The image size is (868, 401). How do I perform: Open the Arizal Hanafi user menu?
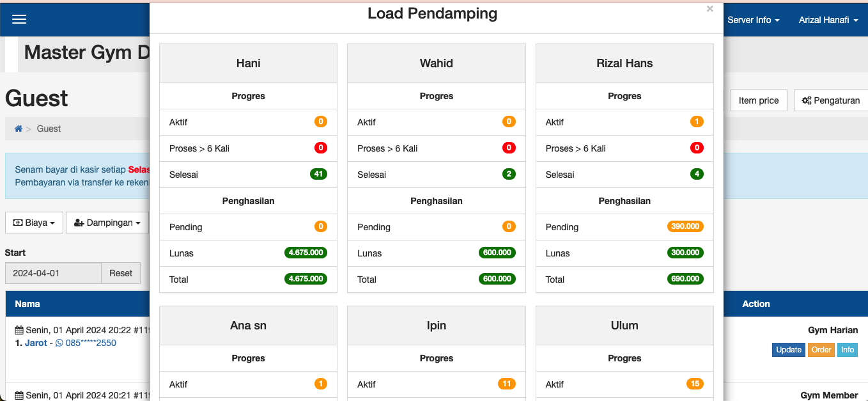pyautogui.click(x=828, y=20)
